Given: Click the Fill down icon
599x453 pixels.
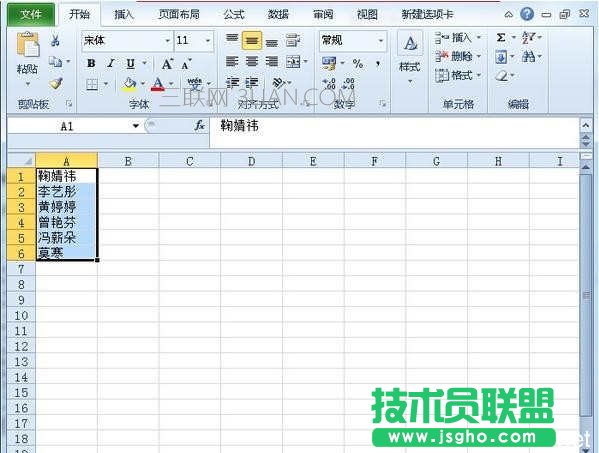Looking at the screenshot, I should pos(501,57).
